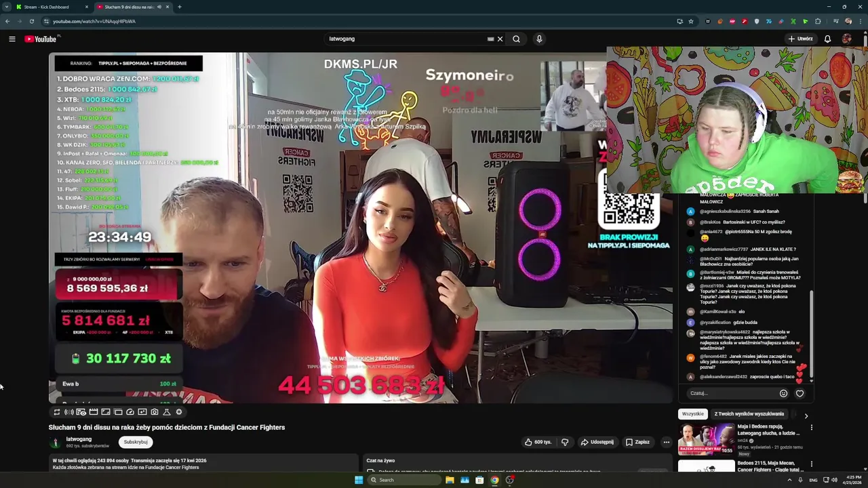Click the Utwórz create button
Image resolution: width=868 pixels, height=488 pixels.
pyautogui.click(x=800, y=39)
